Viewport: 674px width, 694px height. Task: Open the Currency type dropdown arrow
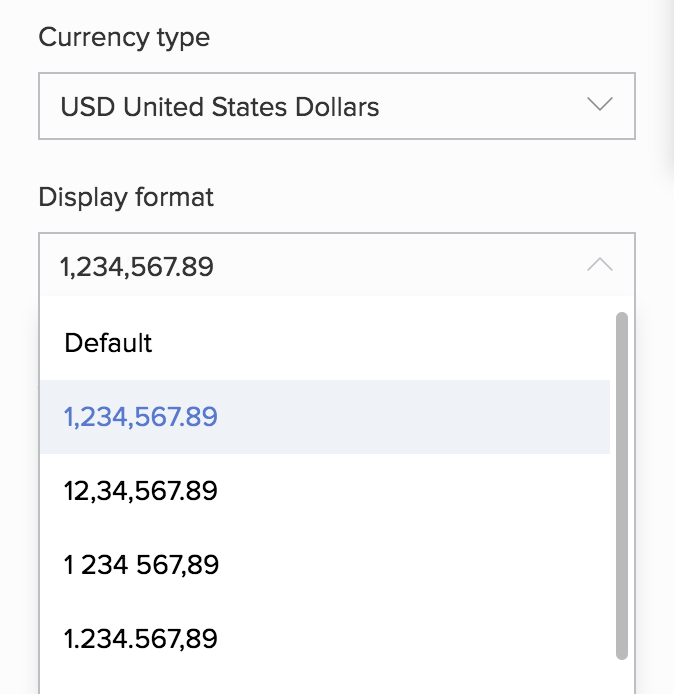tap(599, 105)
